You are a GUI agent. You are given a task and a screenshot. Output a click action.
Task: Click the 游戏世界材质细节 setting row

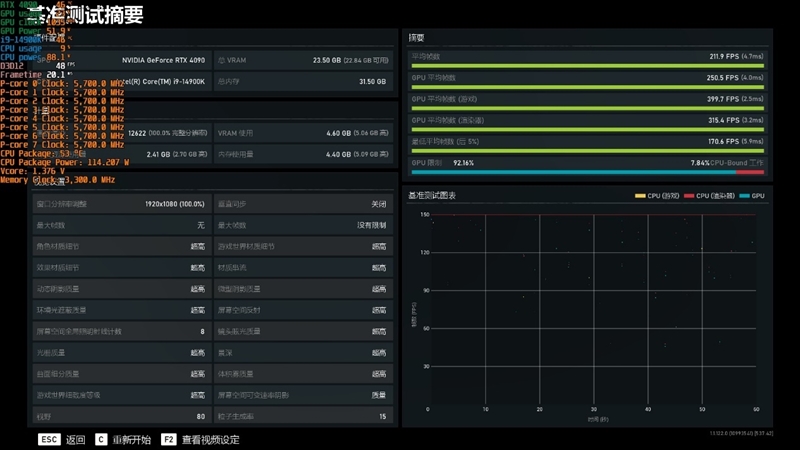[303, 246]
